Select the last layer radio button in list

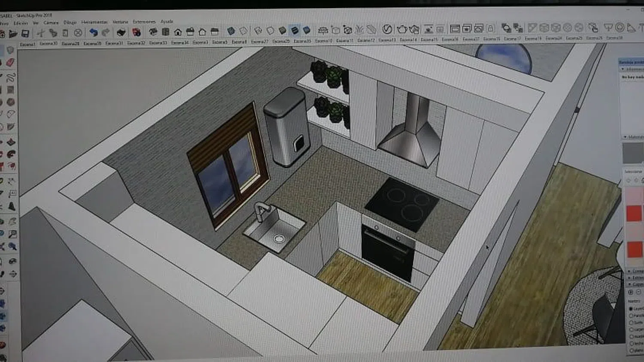631,350
